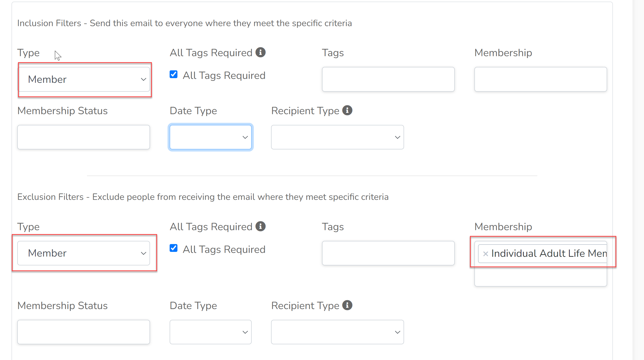Open the Inclusion Filters Type dropdown
Viewport: 644px width, 360px height.
(x=84, y=79)
